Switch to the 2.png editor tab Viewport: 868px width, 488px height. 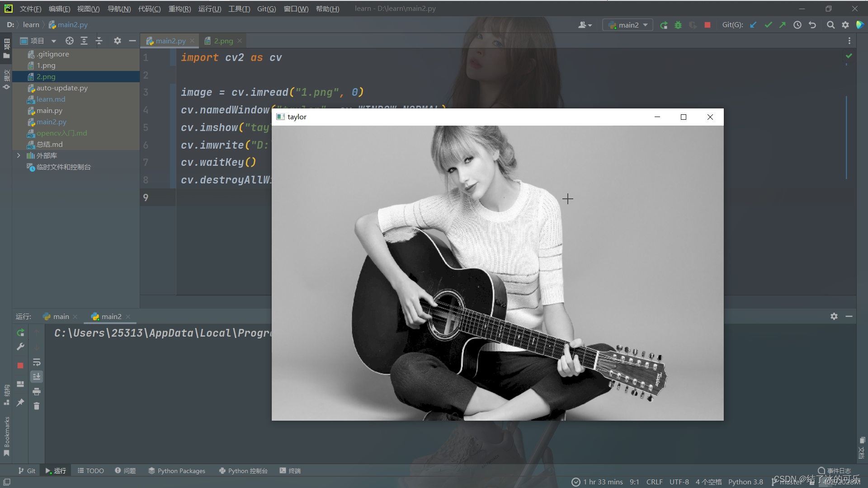tap(223, 41)
